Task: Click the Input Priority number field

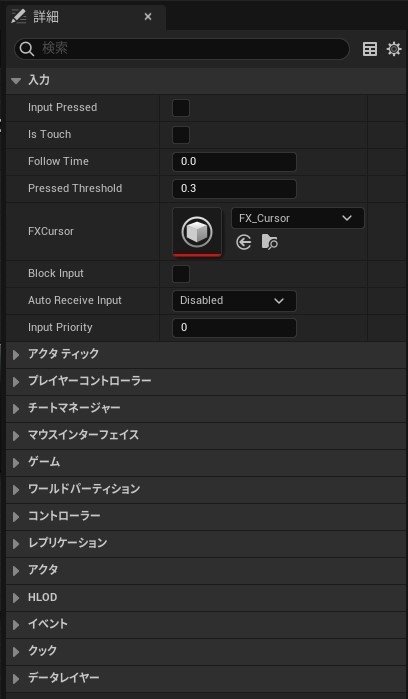Action: pos(234,328)
